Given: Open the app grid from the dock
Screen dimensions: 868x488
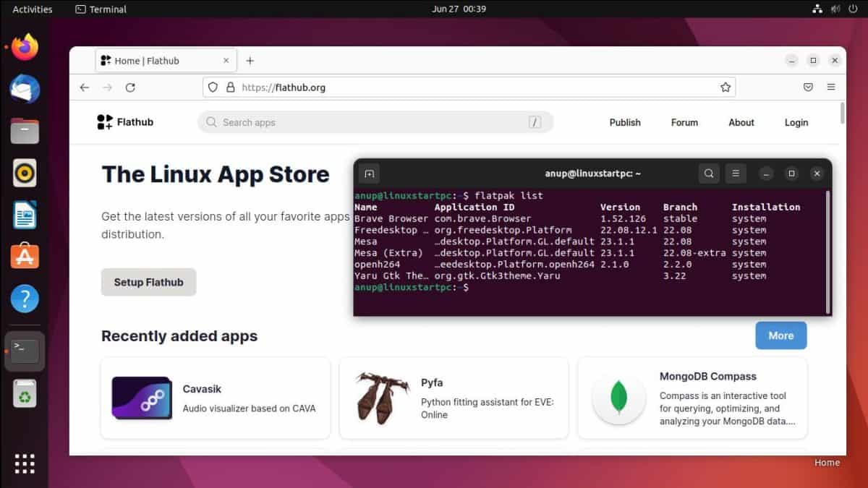Looking at the screenshot, I should click(x=24, y=463).
